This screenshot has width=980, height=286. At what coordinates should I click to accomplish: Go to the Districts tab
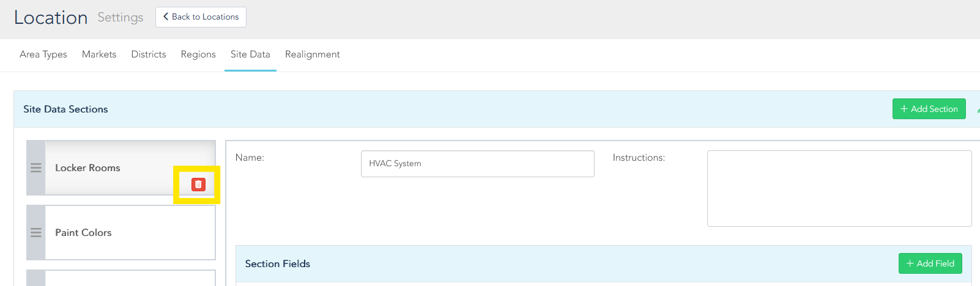coord(149,54)
